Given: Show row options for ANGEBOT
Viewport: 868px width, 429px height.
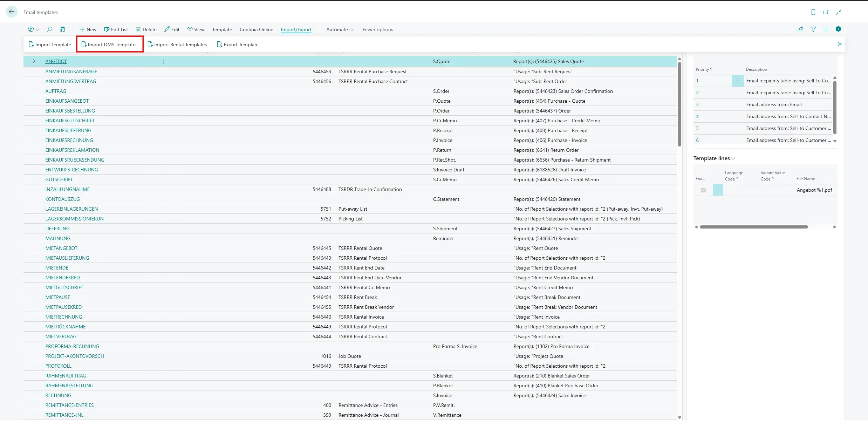Looking at the screenshot, I should [x=164, y=61].
